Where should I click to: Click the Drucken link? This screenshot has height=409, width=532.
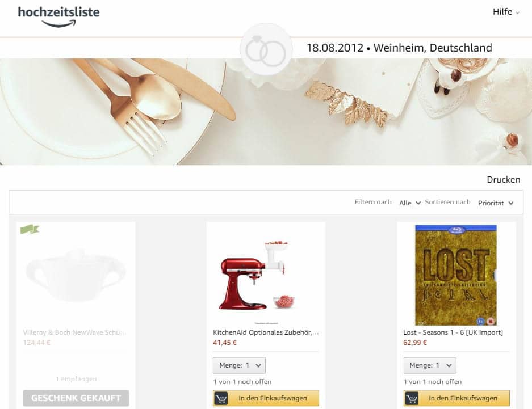pyautogui.click(x=504, y=180)
